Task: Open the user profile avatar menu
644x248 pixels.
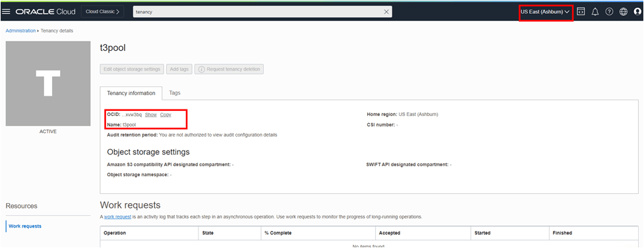Action: (x=637, y=11)
